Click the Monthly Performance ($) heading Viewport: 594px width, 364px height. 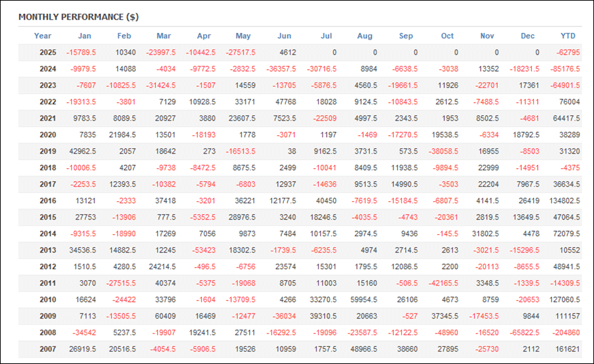79,17
